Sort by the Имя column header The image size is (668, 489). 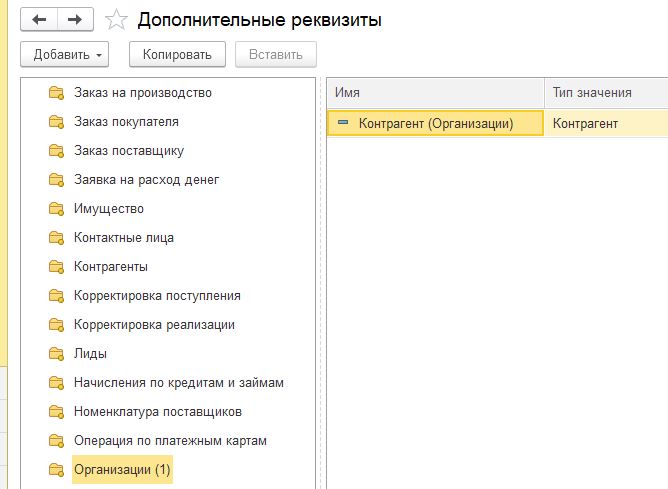tap(435, 93)
